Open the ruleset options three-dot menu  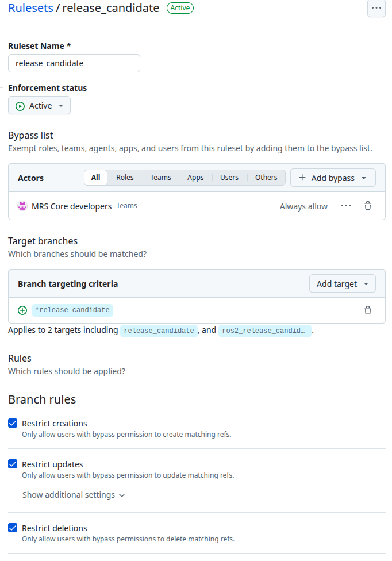click(376, 8)
